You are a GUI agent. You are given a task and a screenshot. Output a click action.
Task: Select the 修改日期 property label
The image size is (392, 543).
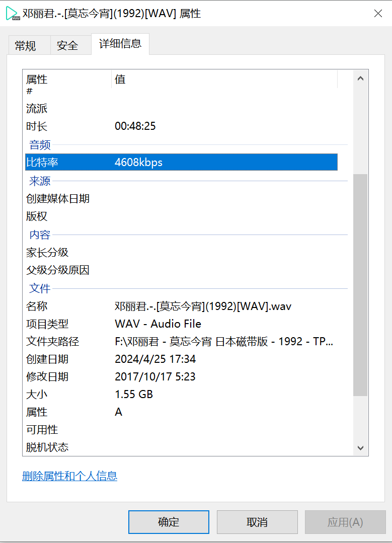click(47, 377)
